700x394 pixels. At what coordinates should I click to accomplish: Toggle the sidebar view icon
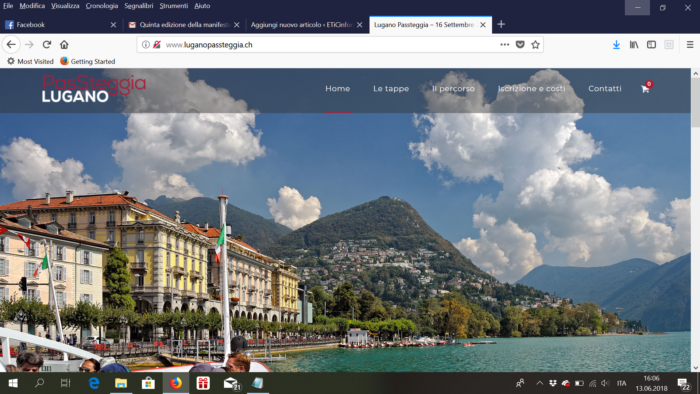point(651,45)
